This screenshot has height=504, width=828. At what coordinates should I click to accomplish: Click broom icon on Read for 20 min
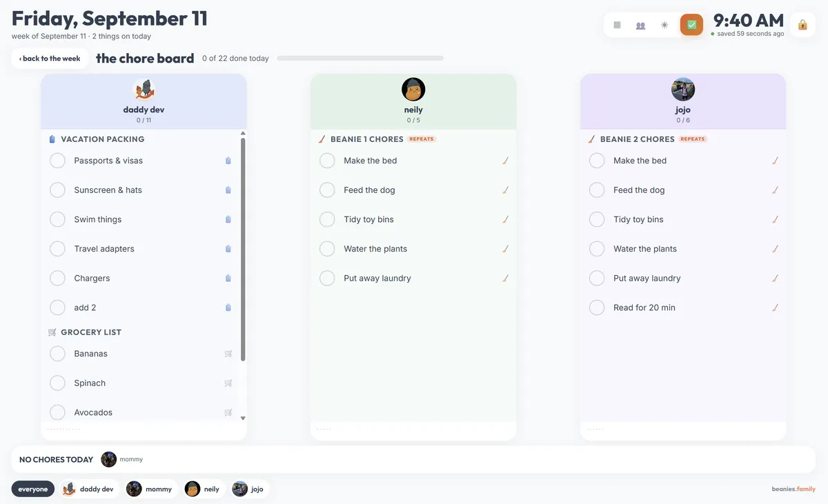[775, 308]
